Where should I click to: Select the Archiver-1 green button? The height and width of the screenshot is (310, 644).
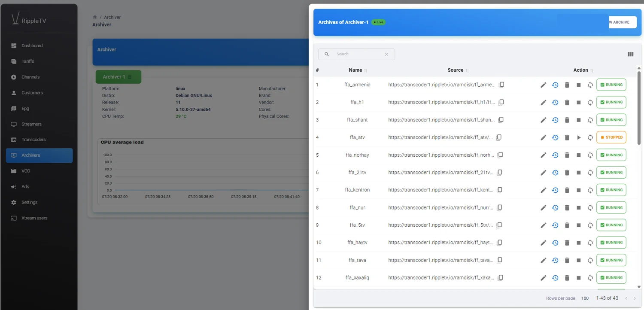click(118, 77)
